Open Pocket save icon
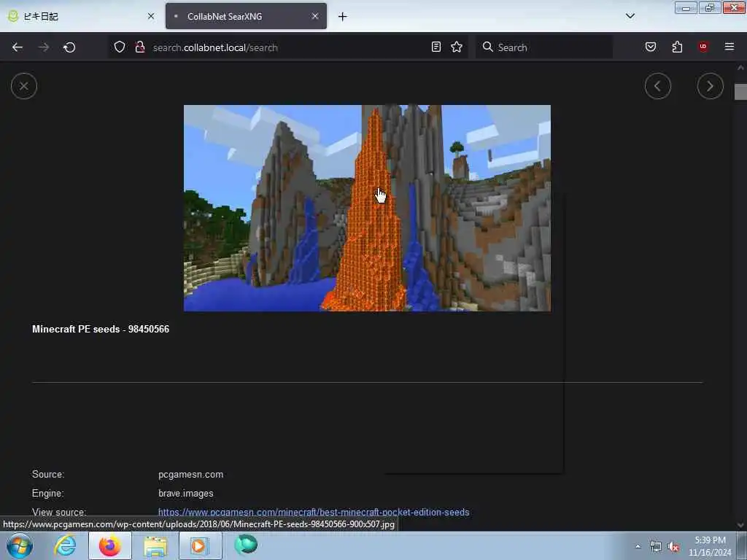 [x=651, y=47]
